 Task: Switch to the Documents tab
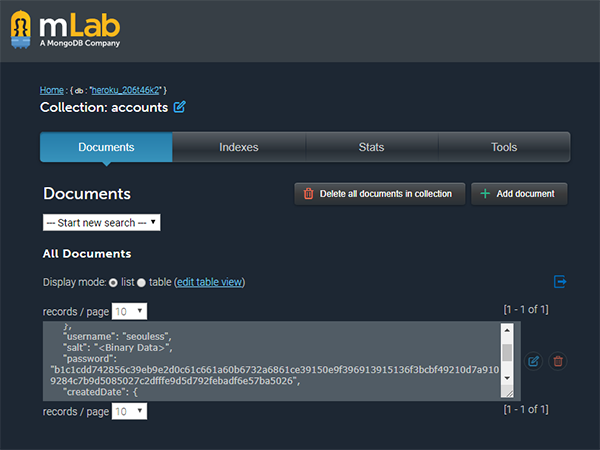106,147
